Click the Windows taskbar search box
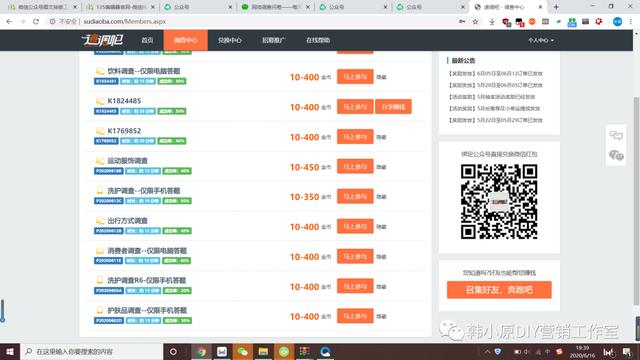Viewport: 640px width, 360px height. (91, 351)
